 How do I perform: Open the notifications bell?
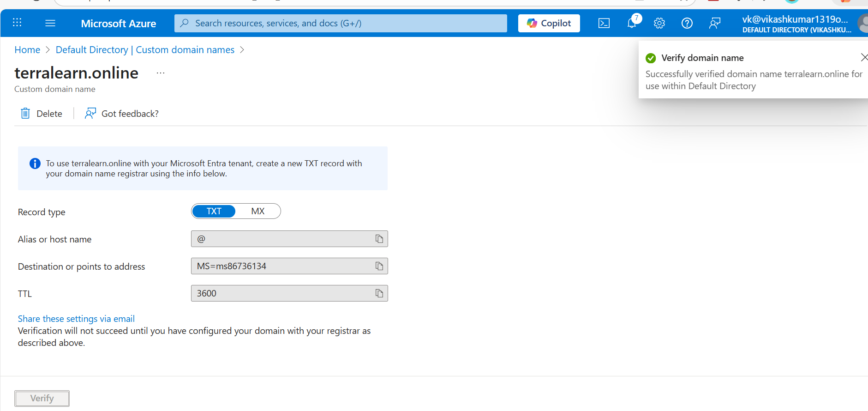pos(632,23)
